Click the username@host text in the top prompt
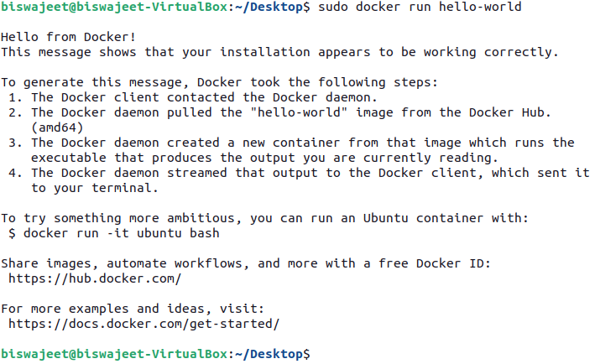Image resolution: width=595 pixels, height=364 pixels. (113, 8)
